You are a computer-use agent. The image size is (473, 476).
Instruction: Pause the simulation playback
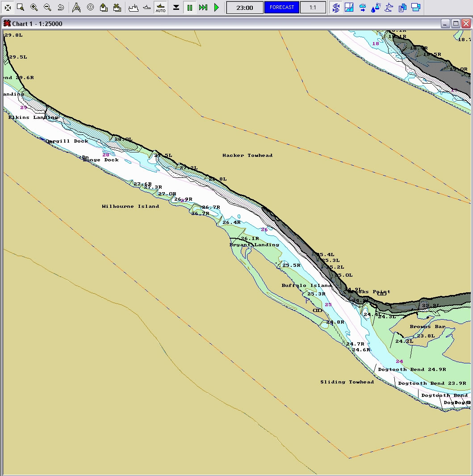[x=190, y=7]
